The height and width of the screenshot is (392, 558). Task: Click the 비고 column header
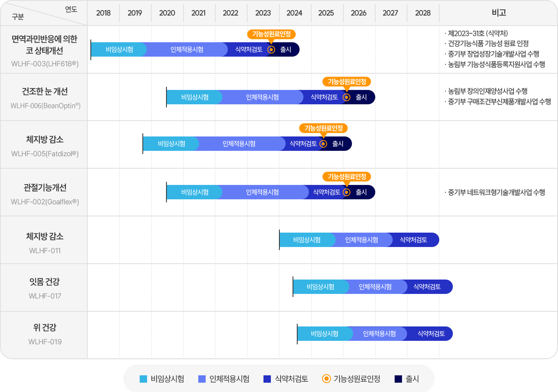point(499,13)
